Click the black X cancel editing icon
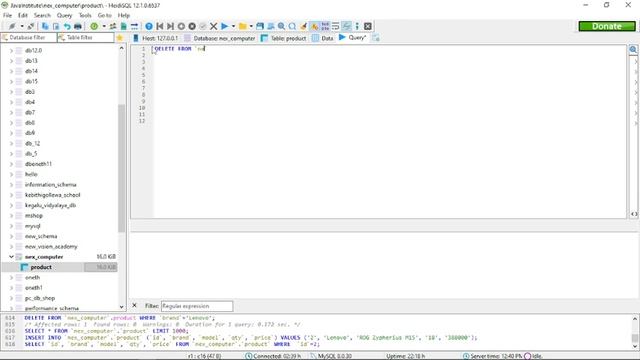This screenshot has height=360, width=640. click(x=213, y=26)
